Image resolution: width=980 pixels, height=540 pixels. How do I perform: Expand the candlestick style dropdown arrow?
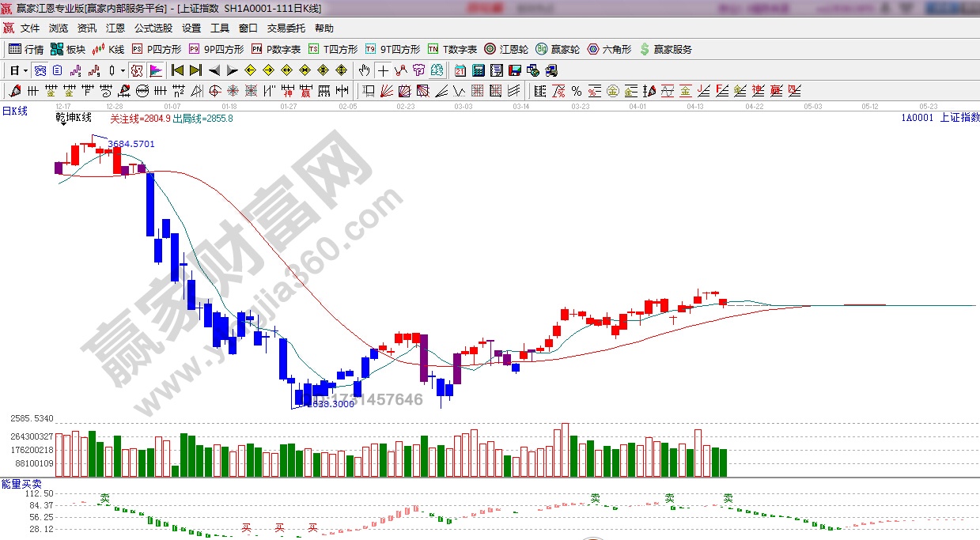(123, 70)
